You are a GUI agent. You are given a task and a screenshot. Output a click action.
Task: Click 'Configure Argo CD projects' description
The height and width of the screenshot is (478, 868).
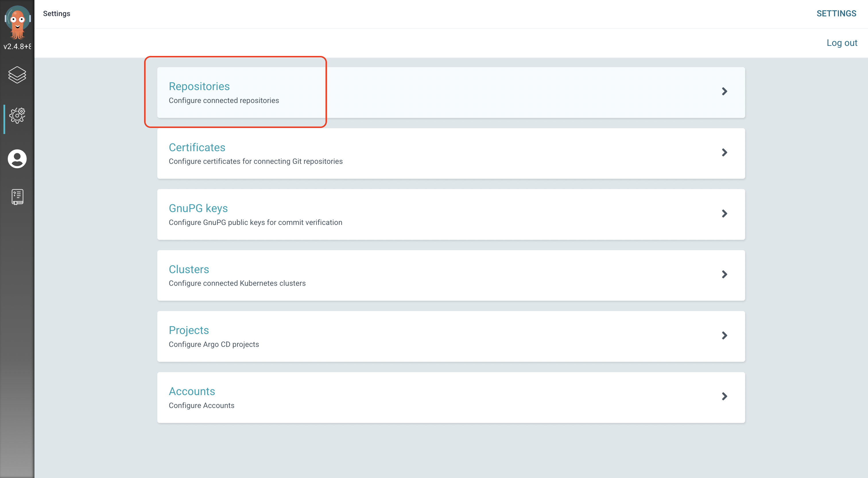(x=214, y=344)
